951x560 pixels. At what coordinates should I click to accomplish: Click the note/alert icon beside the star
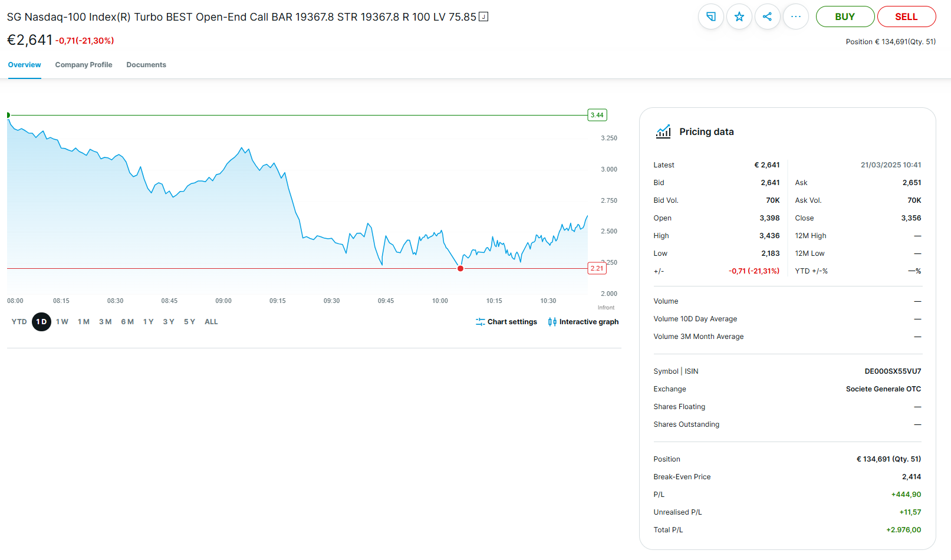click(x=710, y=17)
